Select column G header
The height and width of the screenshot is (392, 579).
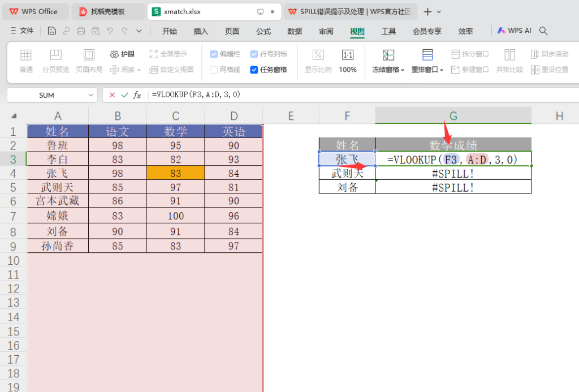pyautogui.click(x=453, y=116)
